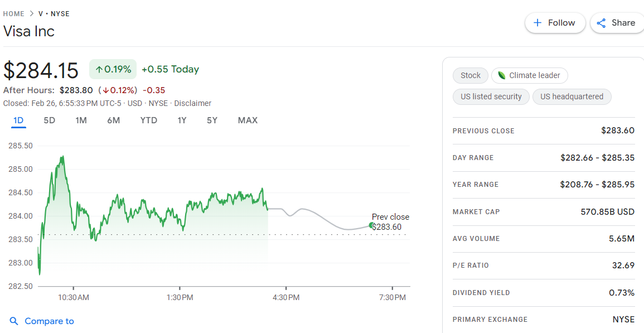Click the Follow button
Viewport: 644px width, 333px height.
555,23
